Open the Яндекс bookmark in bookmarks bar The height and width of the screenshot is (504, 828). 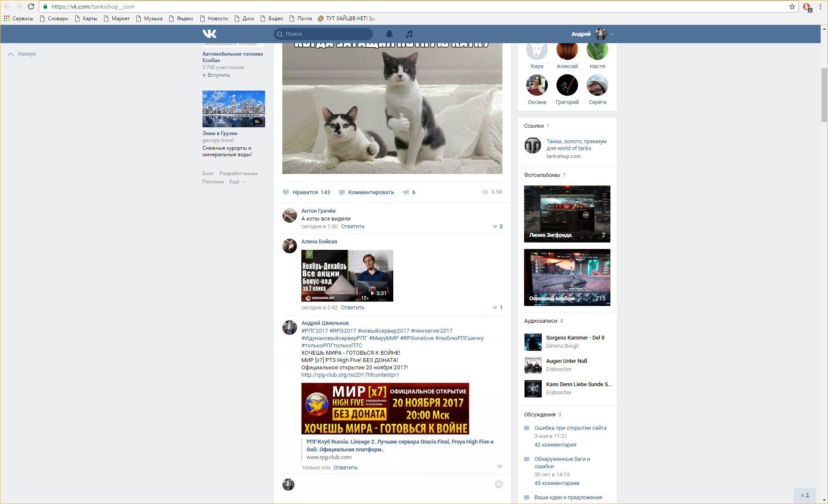(x=181, y=19)
